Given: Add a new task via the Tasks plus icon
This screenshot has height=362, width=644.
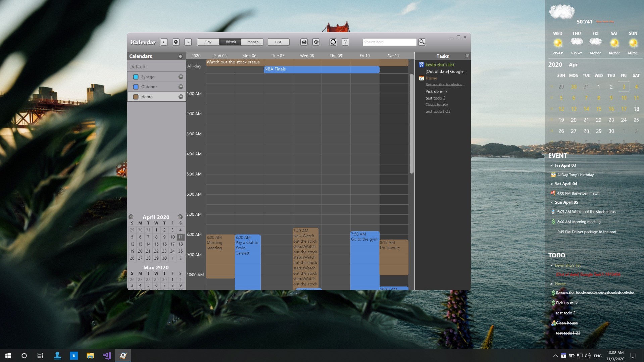Looking at the screenshot, I should click(x=467, y=56).
